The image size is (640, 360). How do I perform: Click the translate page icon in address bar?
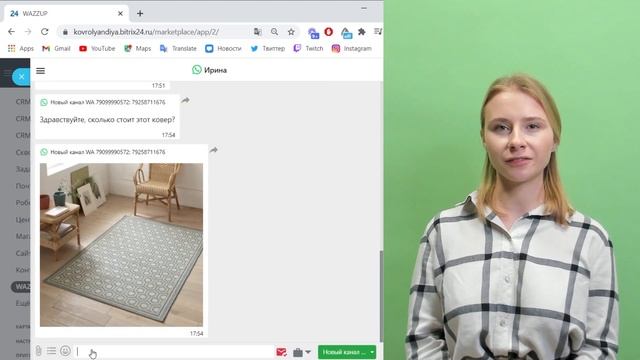[x=258, y=32]
